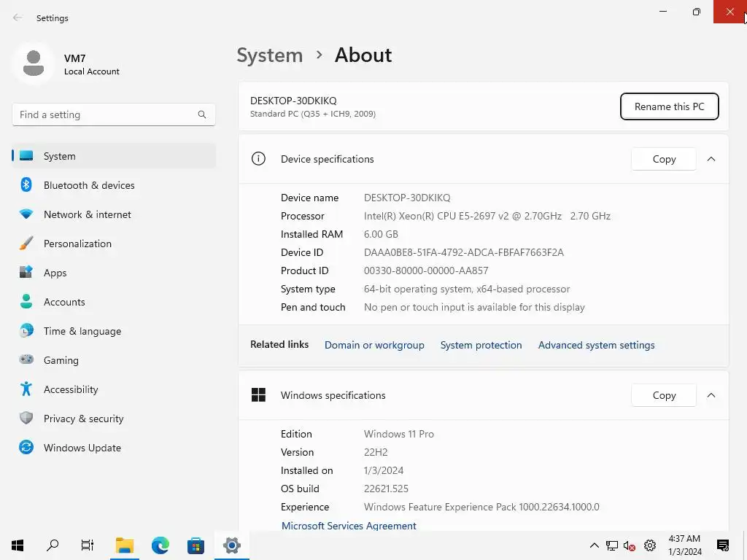Open the System protection link
The width and height of the screenshot is (747, 560).
(481, 345)
